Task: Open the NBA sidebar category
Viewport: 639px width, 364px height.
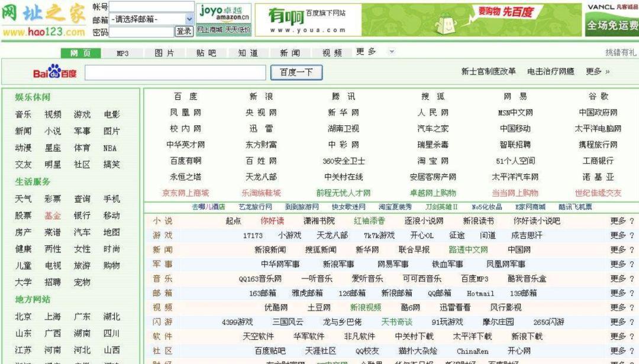Action: (x=110, y=148)
